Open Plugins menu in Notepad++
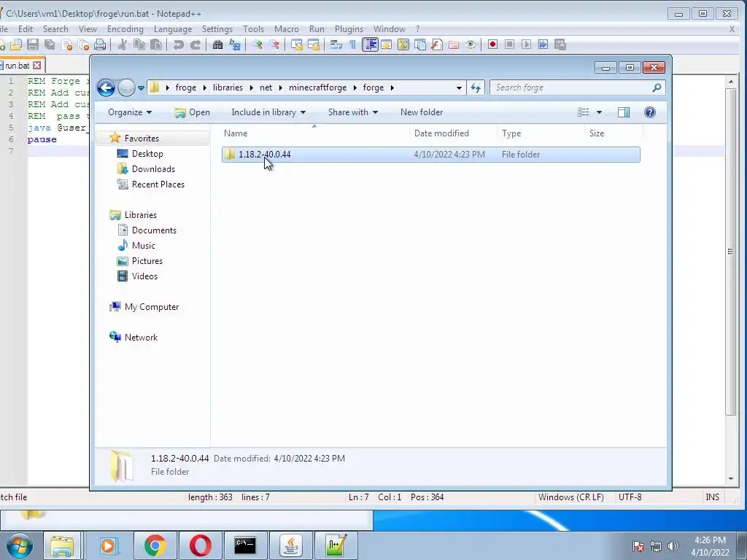 point(349,29)
